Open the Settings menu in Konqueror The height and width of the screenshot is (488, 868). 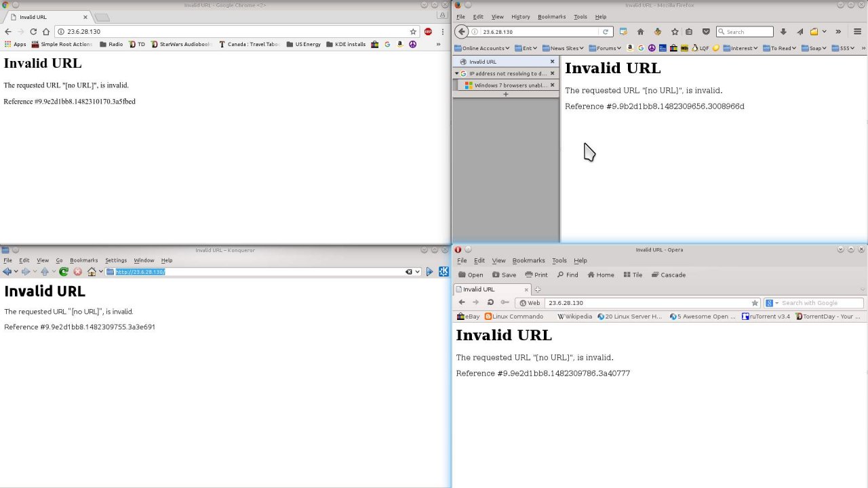[115, 260]
